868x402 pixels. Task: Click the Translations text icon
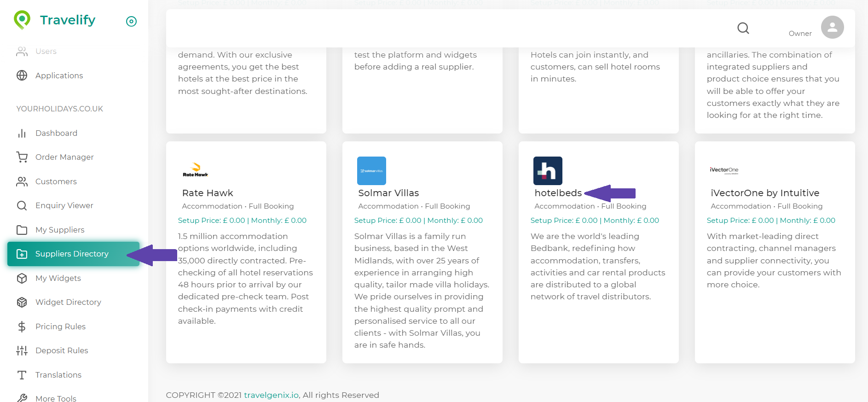[22, 375]
